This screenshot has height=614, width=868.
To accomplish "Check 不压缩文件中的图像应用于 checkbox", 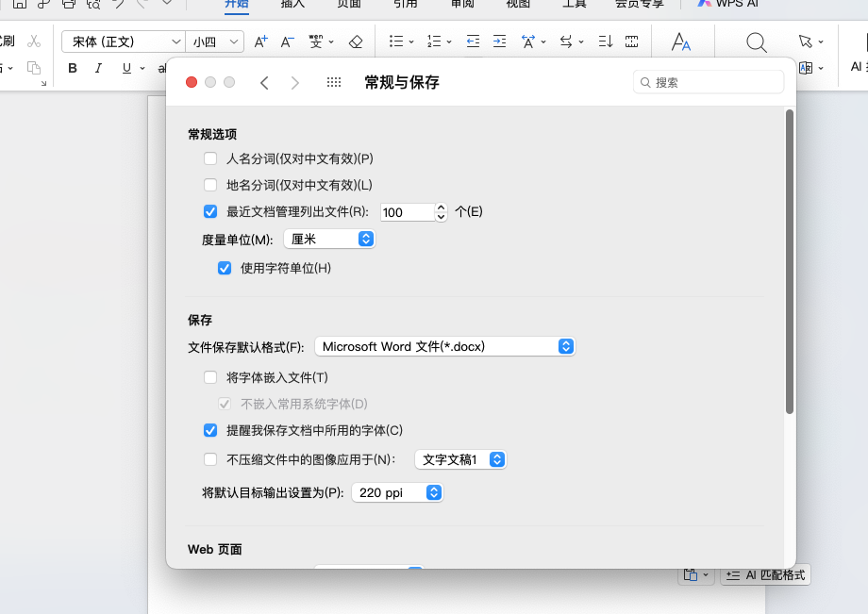I will (x=210, y=459).
